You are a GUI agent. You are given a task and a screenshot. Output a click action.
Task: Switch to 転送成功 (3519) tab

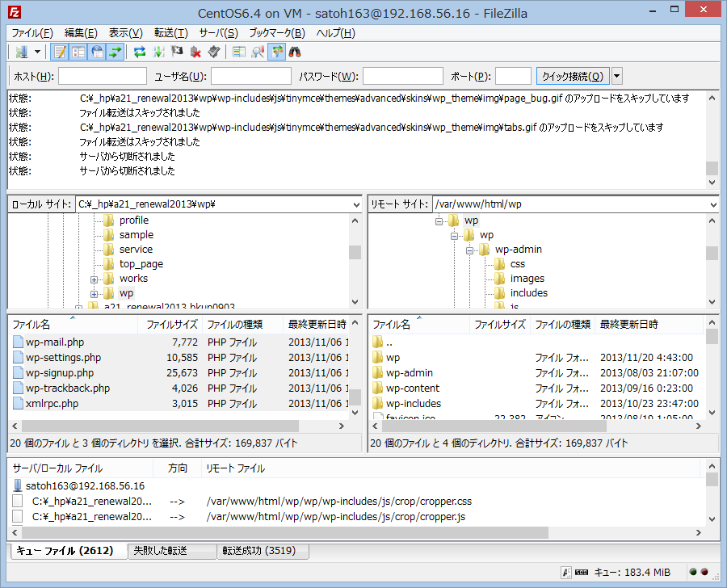tap(263, 551)
